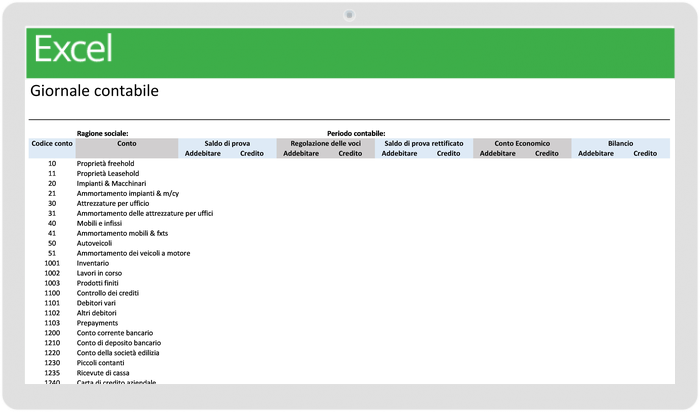Select the 'Codice conto' column header

click(x=52, y=143)
